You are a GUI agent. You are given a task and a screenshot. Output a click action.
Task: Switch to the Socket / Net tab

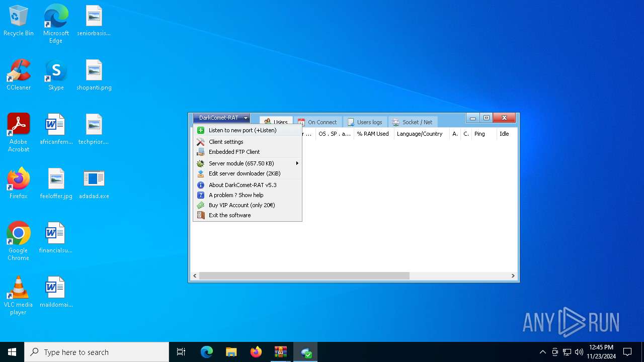(413, 122)
